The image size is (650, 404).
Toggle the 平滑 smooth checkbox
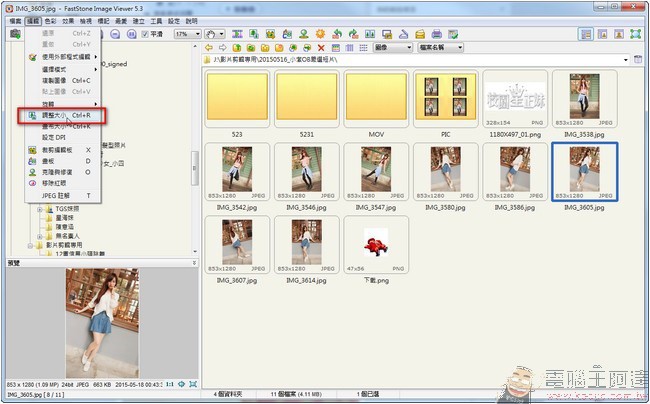[x=145, y=34]
